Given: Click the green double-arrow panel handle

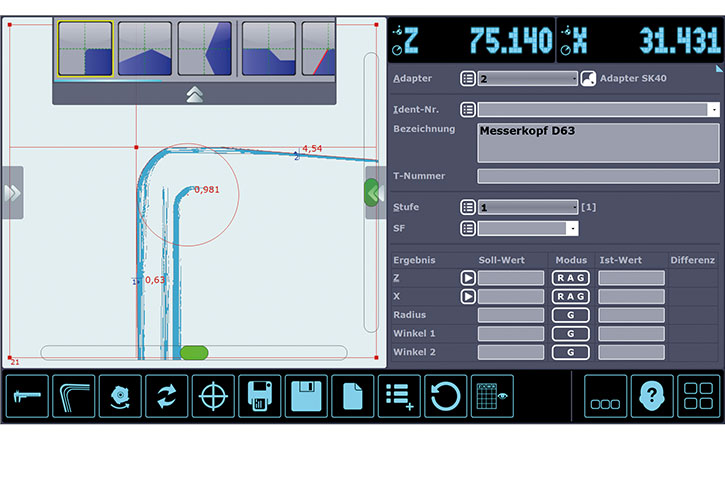Looking at the screenshot, I should coord(375,193).
